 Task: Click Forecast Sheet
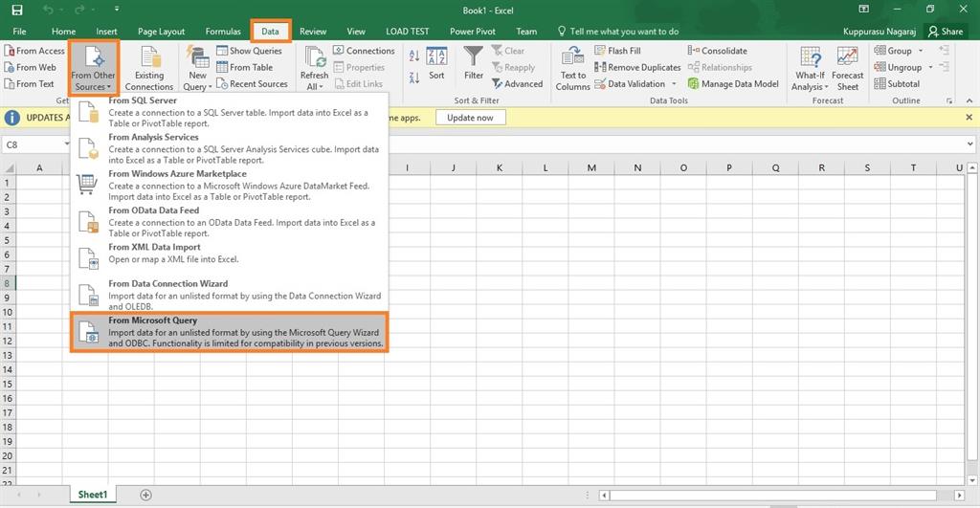(848, 69)
